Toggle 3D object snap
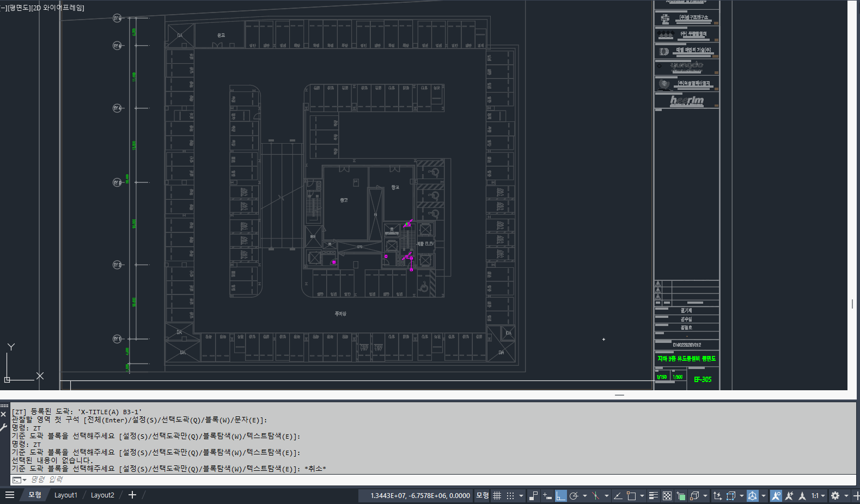 [694, 496]
